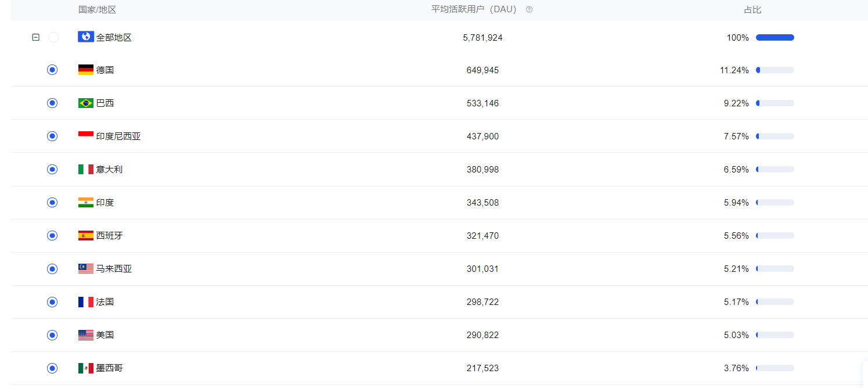
Task: Toggle the radio button for 法国
Action: [x=52, y=302]
